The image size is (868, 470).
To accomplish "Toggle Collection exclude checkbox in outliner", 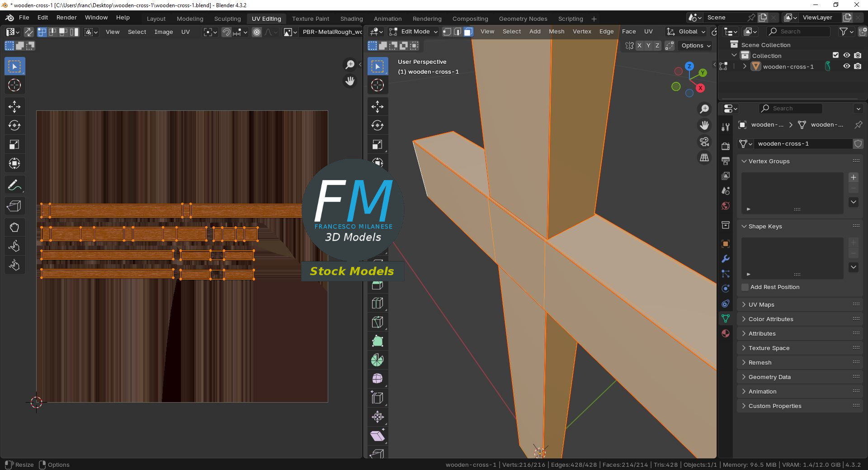I will 835,55.
